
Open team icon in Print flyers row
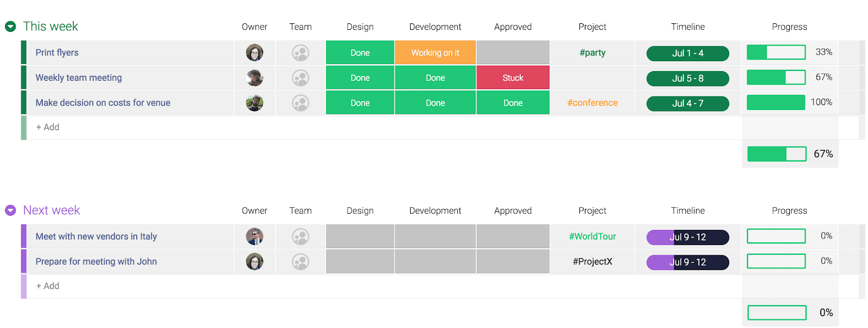[301, 53]
